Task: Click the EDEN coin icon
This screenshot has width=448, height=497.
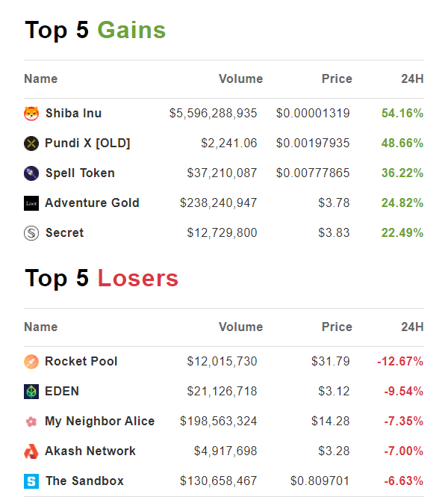Action: (x=31, y=392)
